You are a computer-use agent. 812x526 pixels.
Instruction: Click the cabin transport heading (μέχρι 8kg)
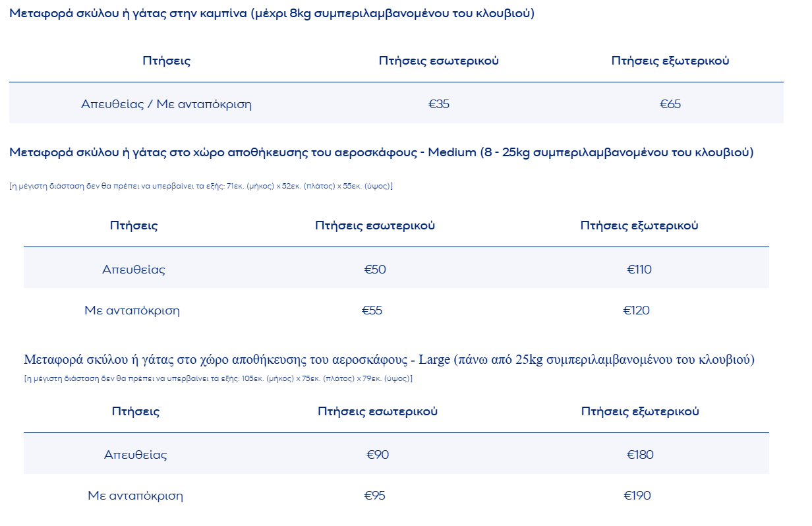click(x=272, y=14)
